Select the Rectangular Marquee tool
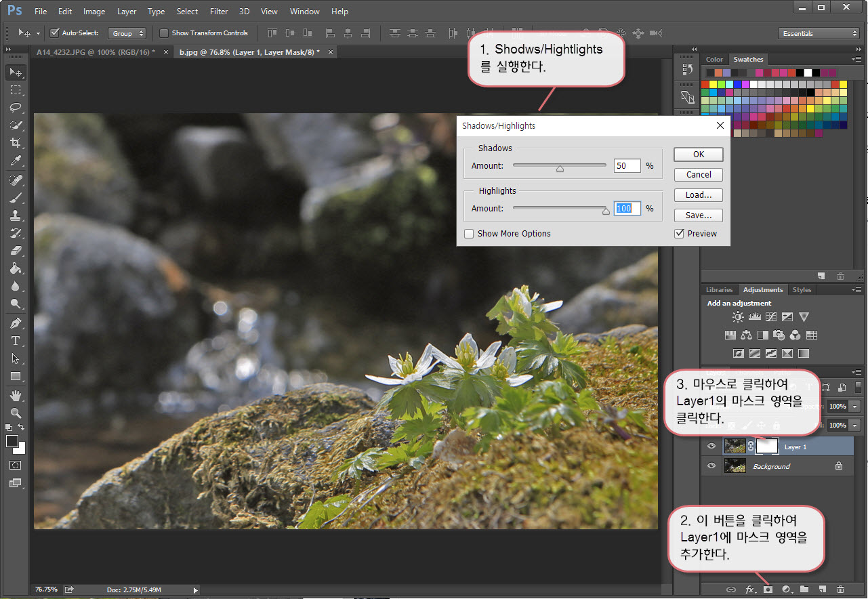 16,90
